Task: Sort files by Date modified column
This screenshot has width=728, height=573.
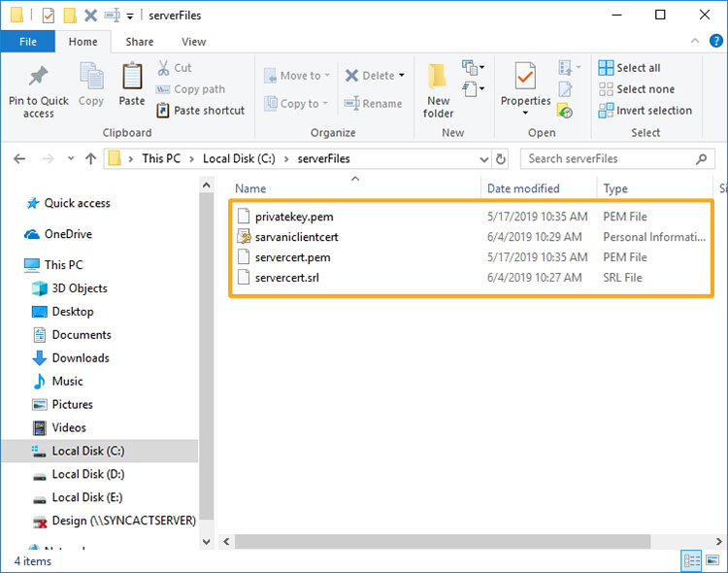Action: pyautogui.click(x=523, y=188)
